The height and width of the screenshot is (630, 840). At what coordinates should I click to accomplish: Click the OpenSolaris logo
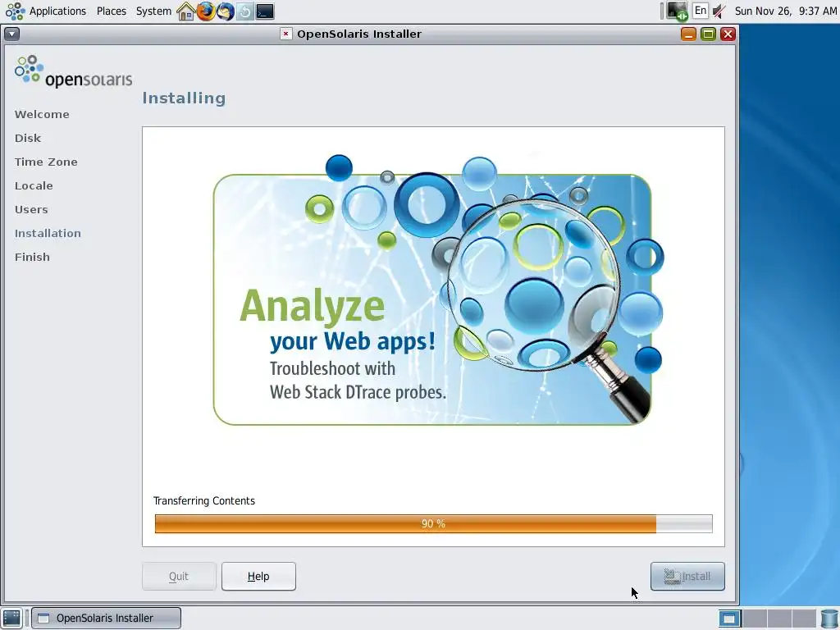tap(73, 72)
